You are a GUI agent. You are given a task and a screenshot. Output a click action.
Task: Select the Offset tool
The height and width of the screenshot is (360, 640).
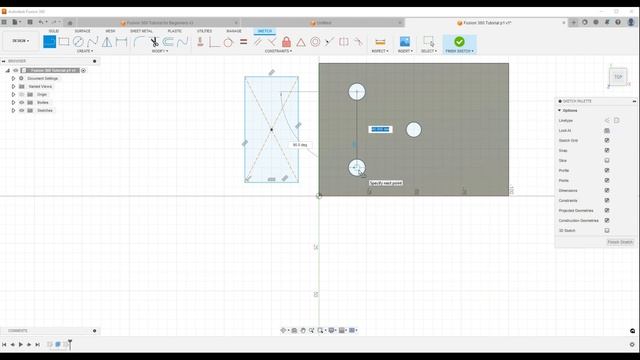pos(168,42)
